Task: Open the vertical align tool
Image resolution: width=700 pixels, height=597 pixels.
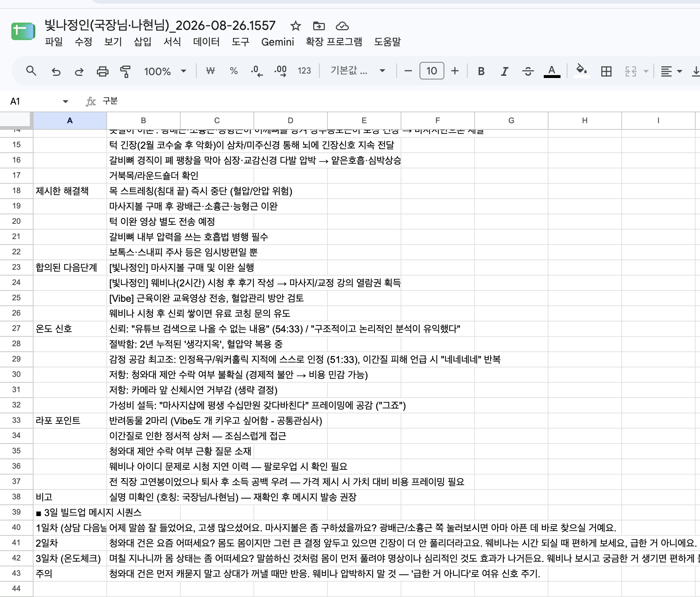Action: point(695,71)
